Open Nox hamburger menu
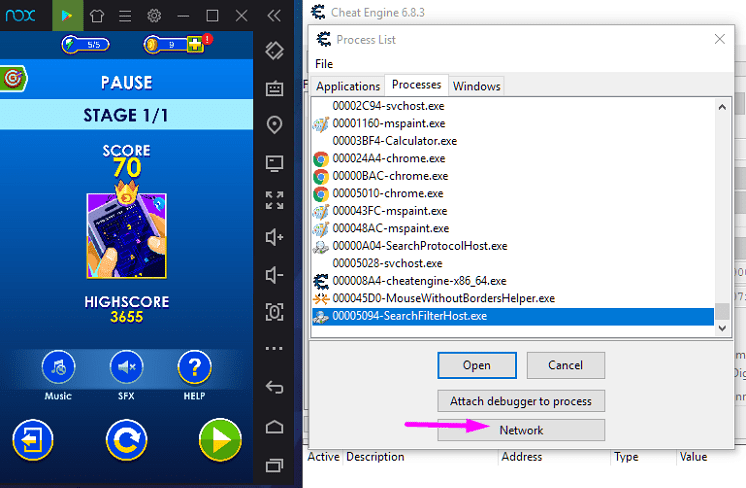Screen dimensions: 746x488 click(125, 16)
